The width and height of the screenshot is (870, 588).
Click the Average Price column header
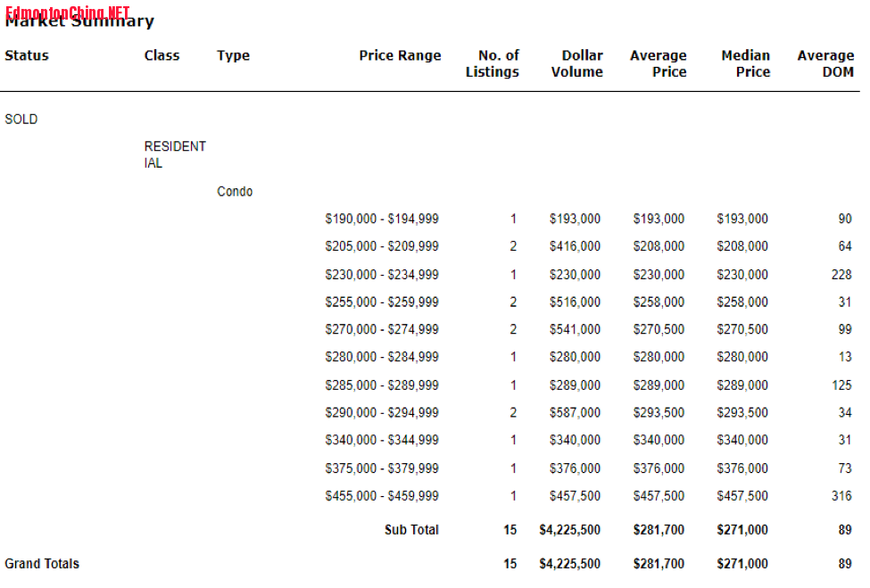click(658, 63)
